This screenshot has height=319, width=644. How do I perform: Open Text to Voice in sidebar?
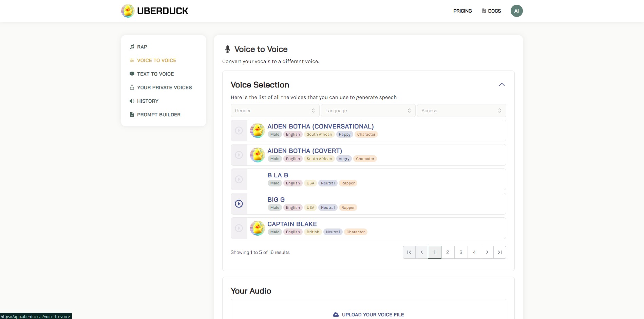coord(155,74)
